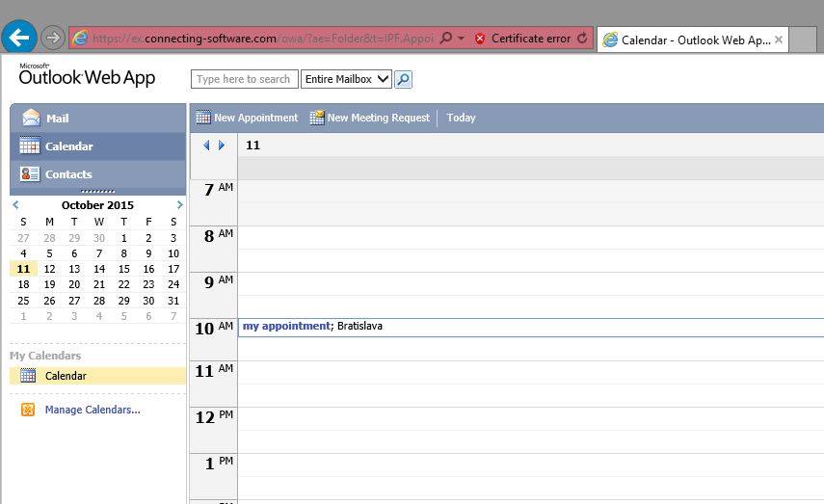Click the 7 AM time slot label
This screenshot has height=504, width=824.
coord(218,189)
